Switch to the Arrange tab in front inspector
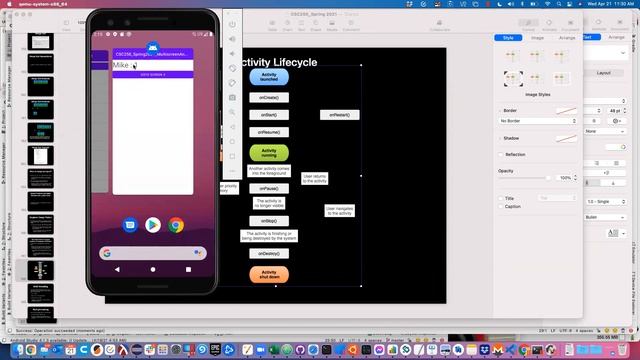The image size is (640, 360). (x=567, y=38)
